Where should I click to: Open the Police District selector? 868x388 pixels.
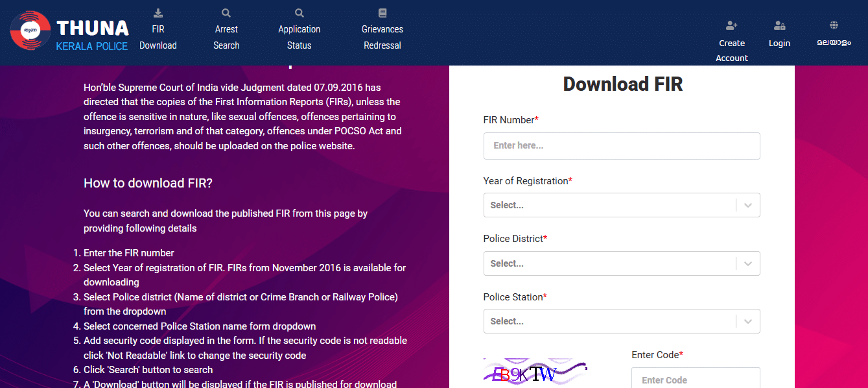[622, 263]
